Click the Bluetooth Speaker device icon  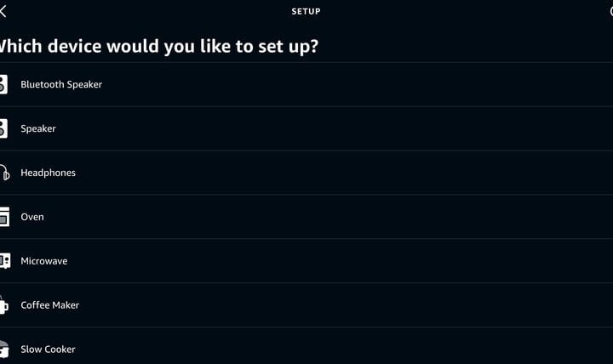(3, 84)
